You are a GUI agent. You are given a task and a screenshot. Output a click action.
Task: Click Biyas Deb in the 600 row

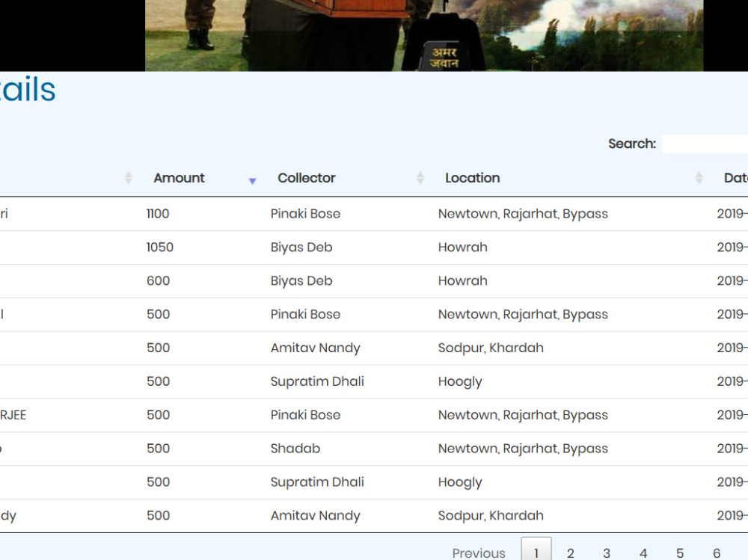click(301, 280)
